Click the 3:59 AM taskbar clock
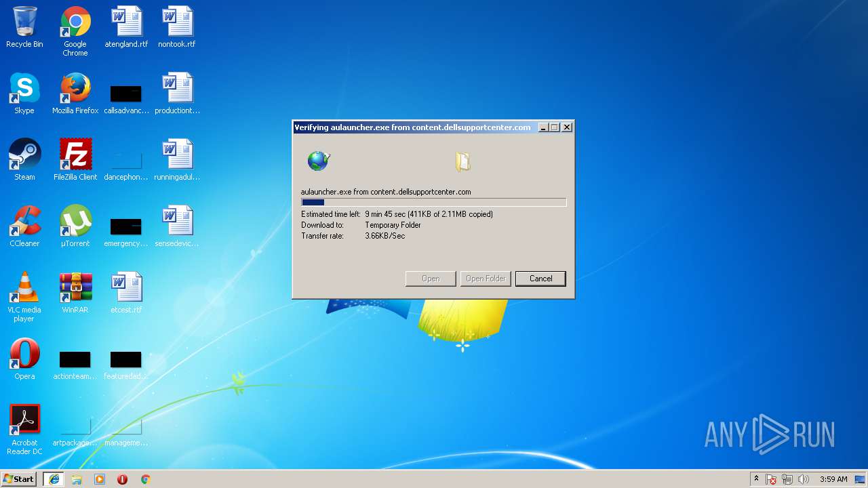Viewport: 868px width, 488px height. 833,479
